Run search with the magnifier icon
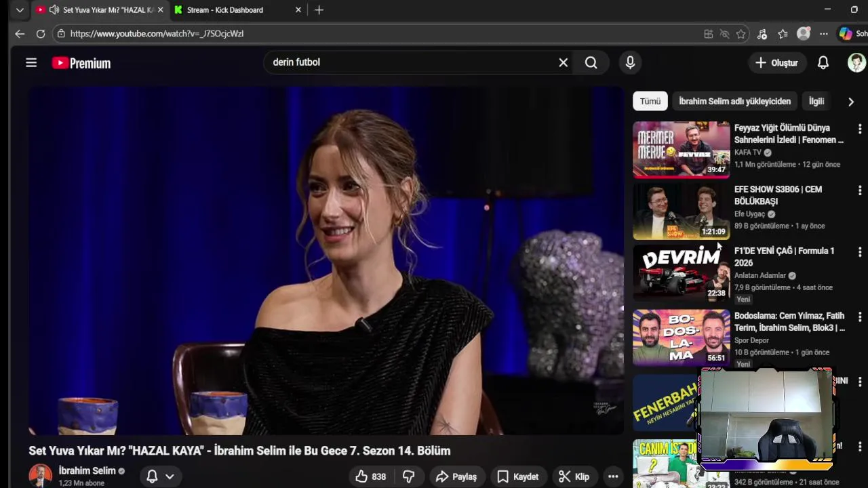The image size is (868, 488). tap(591, 62)
